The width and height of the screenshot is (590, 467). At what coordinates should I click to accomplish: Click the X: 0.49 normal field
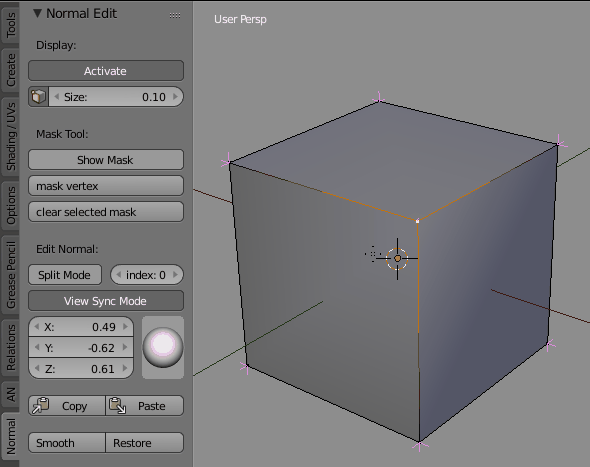pos(81,327)
